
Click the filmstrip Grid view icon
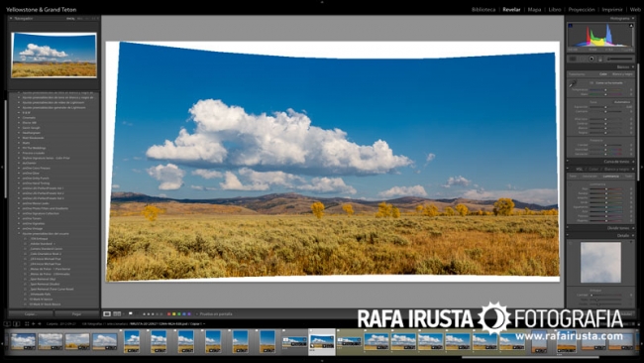[x=27, y=324]
